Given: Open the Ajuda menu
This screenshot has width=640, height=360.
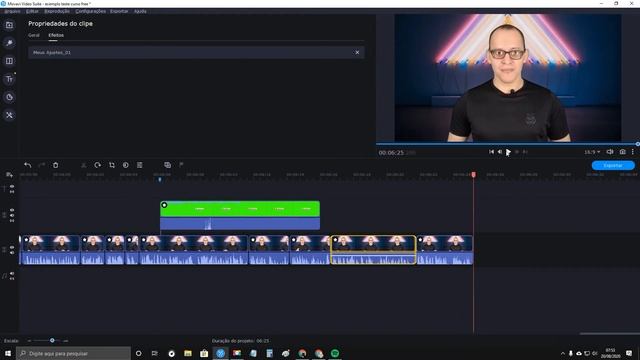Looking at the screenshot, I should click(x=140, y=11).
